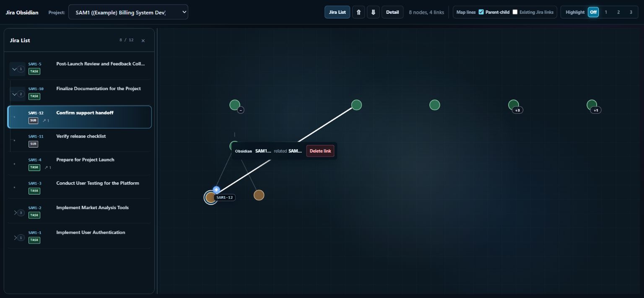Screen dimensions: 644x298
Task: Set Highlight level to 2
Action: click(x=618, y=12)
